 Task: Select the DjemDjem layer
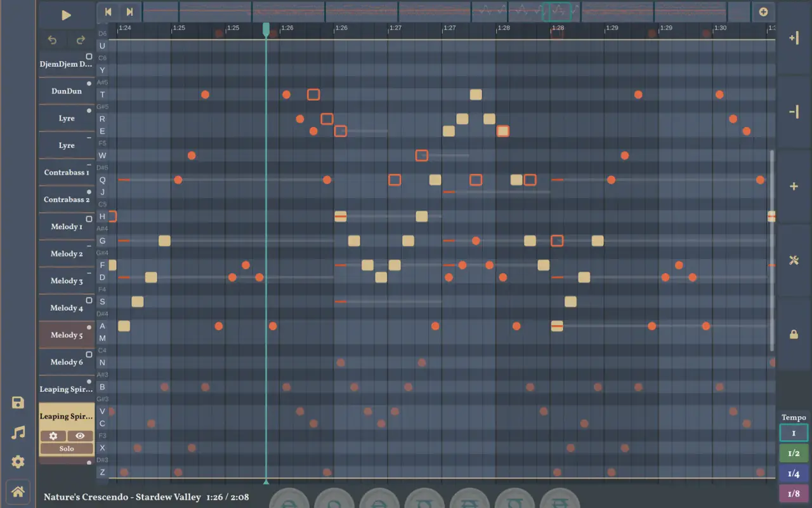[x=67, y=64]
